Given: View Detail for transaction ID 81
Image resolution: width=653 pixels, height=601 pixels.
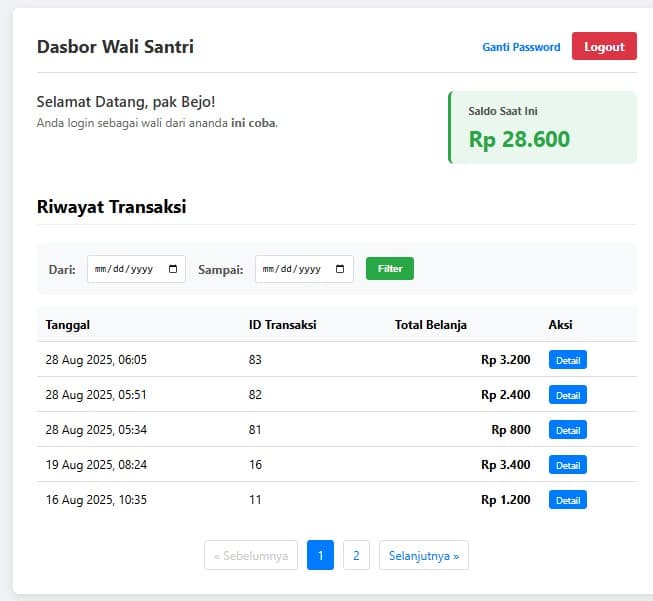Looking at the screenshot, I should [x=568, y=430].
